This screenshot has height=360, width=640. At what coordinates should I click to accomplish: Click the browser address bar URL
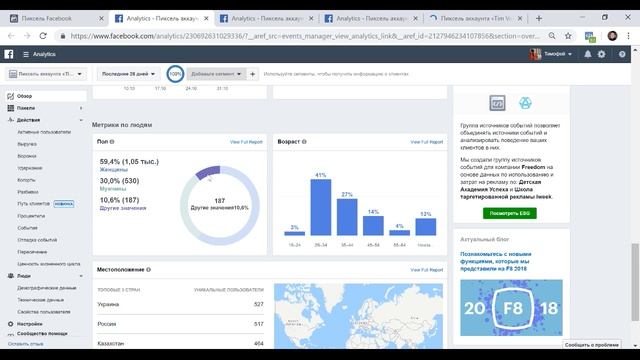coord(305,36)
